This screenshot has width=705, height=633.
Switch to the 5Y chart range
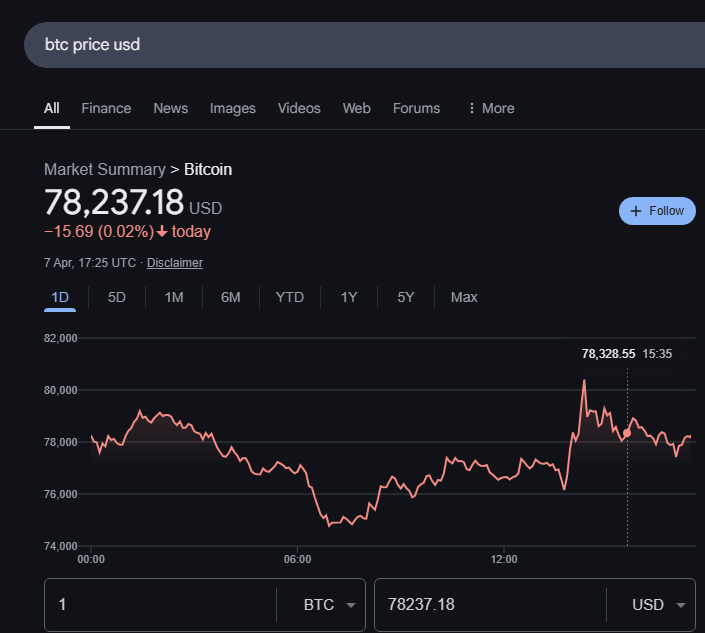pyautogui.click(x=406, y=297)
